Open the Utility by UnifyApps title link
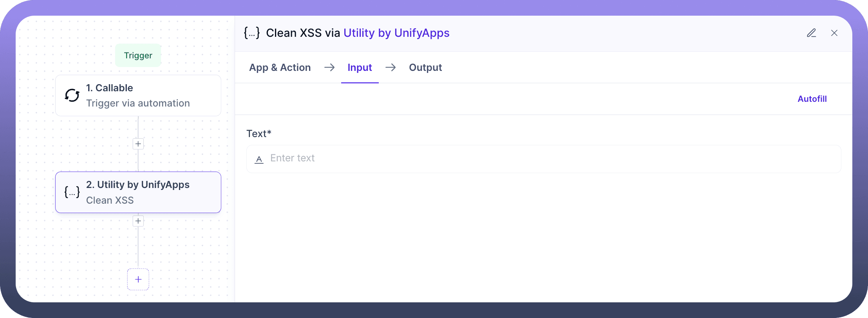This screenshot has height=318, width=868. click(396, 33)
